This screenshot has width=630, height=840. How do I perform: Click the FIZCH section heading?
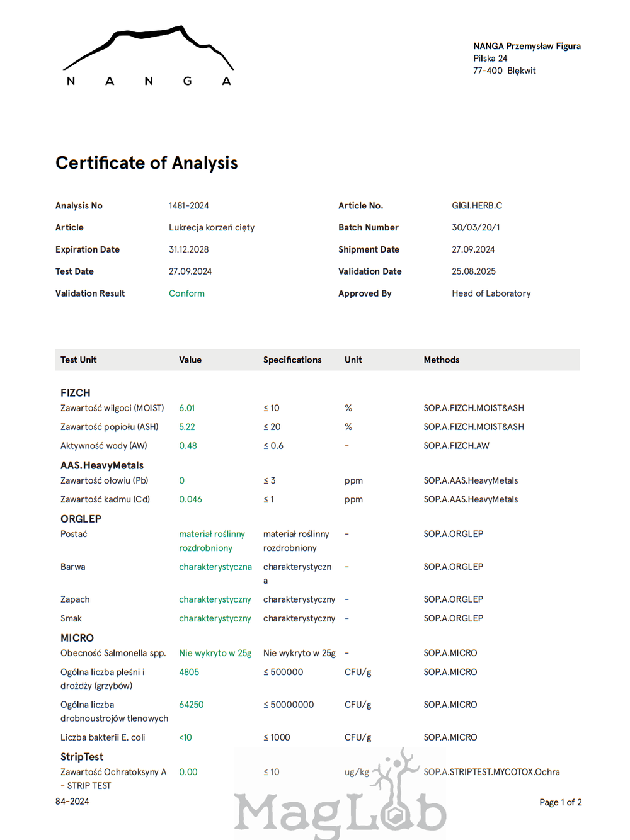tap(76, 393)
